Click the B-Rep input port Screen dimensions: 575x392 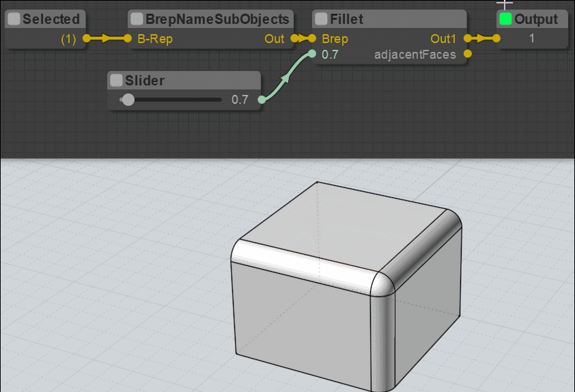click(128, 38)
